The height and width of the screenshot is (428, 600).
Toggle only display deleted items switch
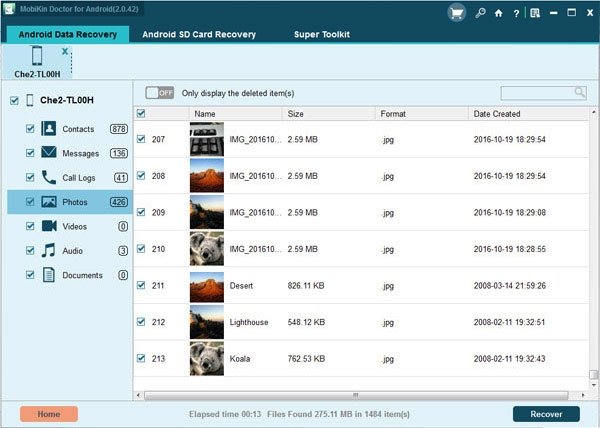point(159,93)
